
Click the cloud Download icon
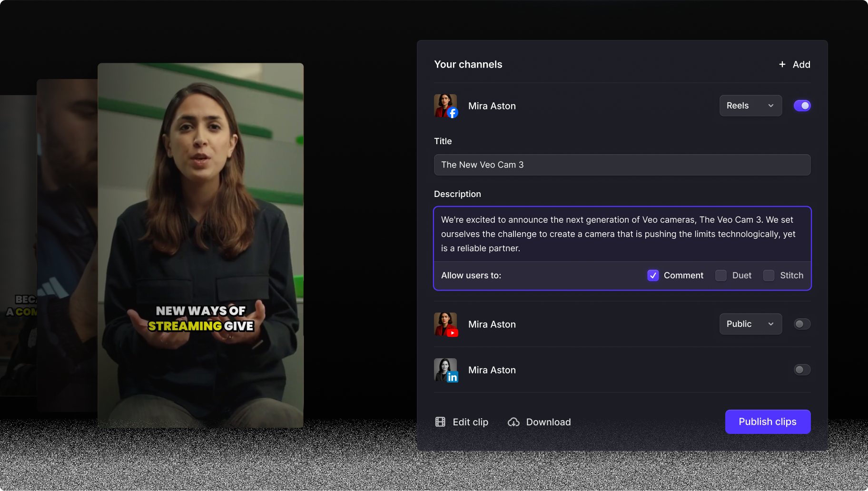(x=513, y=422)
